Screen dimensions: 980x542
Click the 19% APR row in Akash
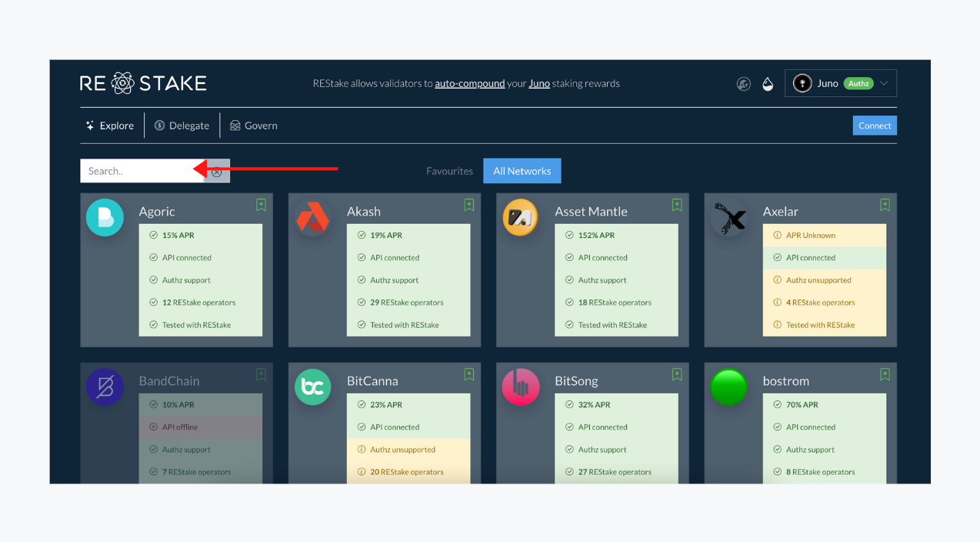(x=408, y=236)
